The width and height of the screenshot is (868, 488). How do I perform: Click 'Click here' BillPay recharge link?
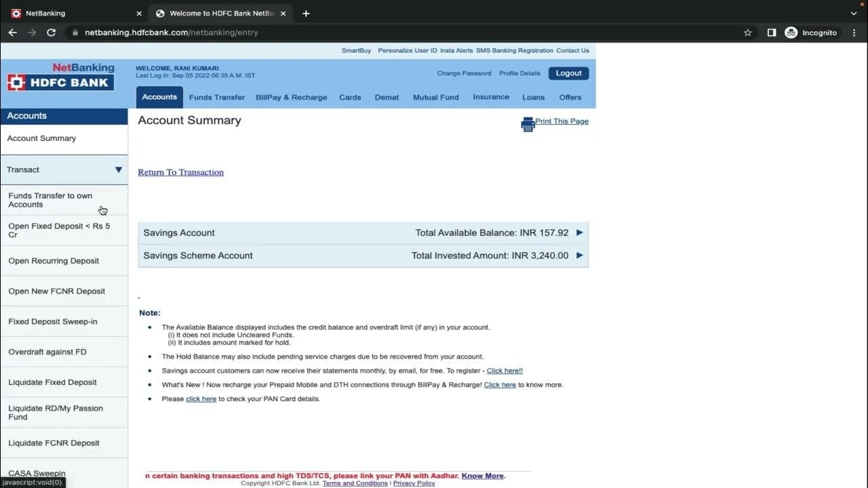[500, 385]
